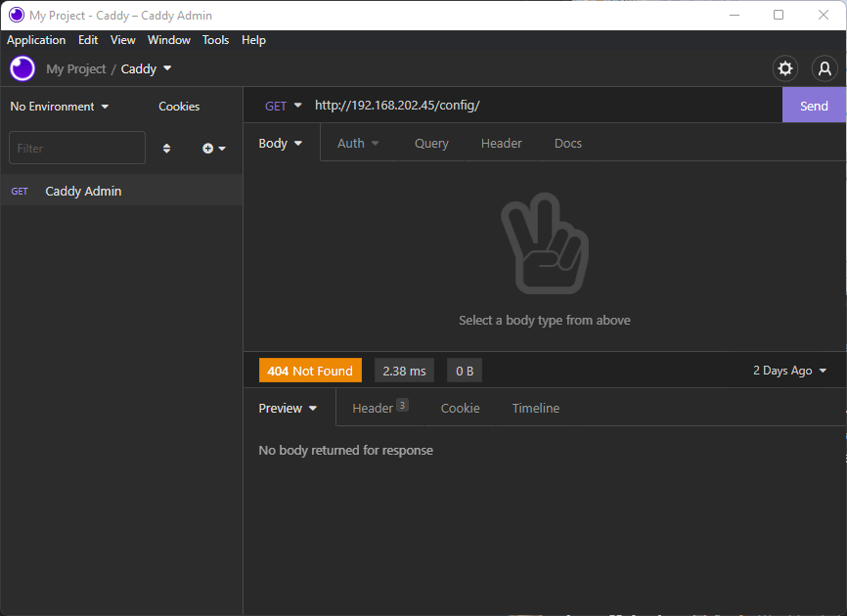
Task: Select the Caddy Admin request
Action: point(83,192)
